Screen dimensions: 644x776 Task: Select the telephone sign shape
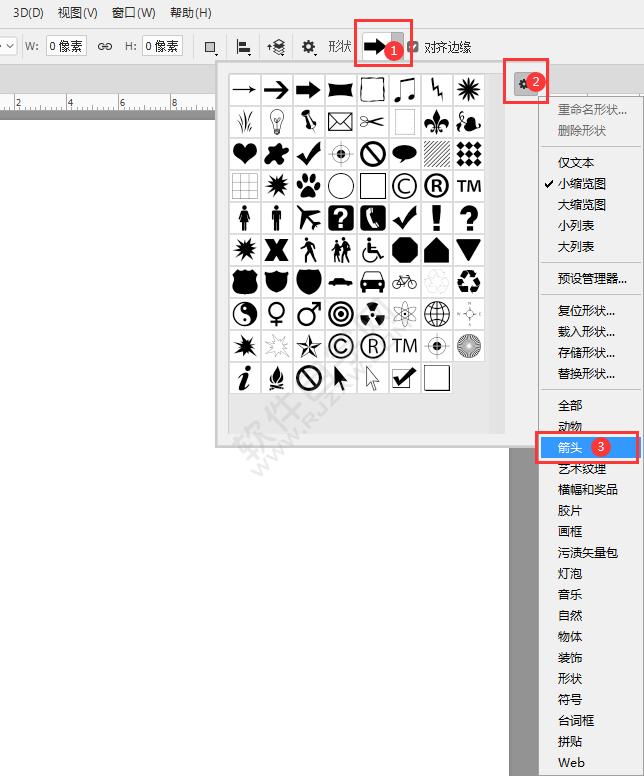point(372,218)
